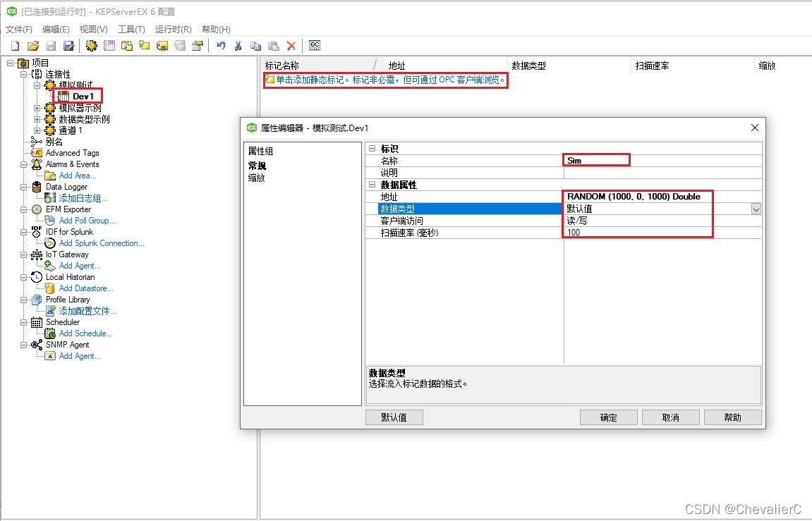
Task: Click the 取消 button in property editor
Action: (671, 417)
